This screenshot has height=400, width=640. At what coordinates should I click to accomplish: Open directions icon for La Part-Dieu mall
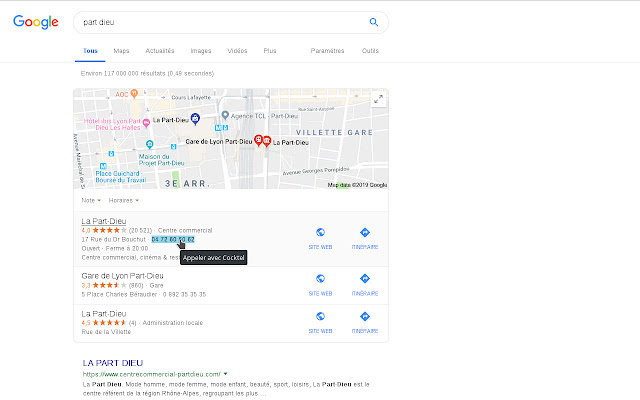(x=365, y=232)
